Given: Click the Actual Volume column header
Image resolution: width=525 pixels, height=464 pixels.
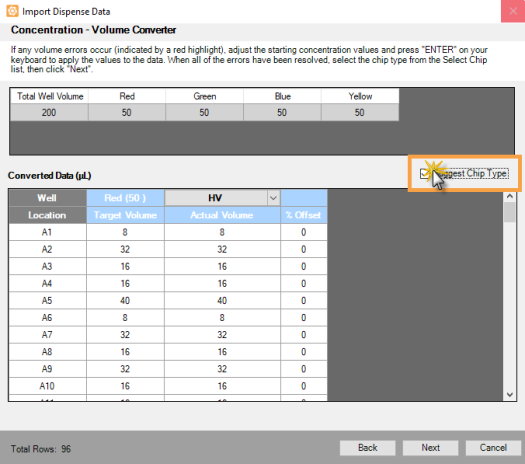Looking at the screenshot, I should click(x=222, y=215).
